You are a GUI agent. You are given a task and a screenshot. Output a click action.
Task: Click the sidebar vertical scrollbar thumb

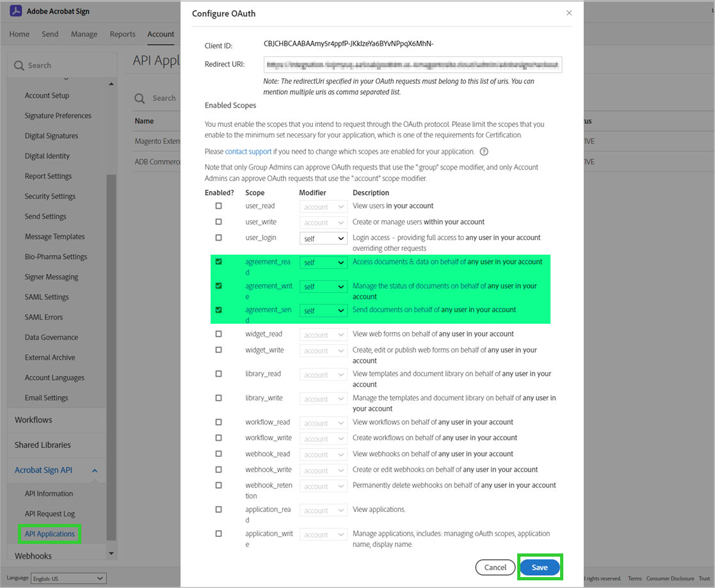point(111,358)
